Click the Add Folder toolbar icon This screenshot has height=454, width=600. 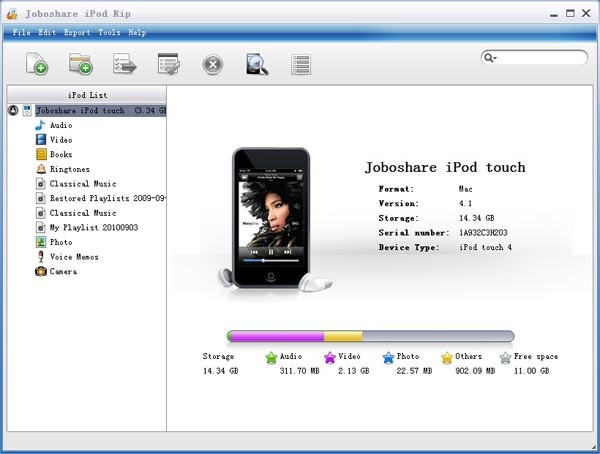tap(81, 64)
